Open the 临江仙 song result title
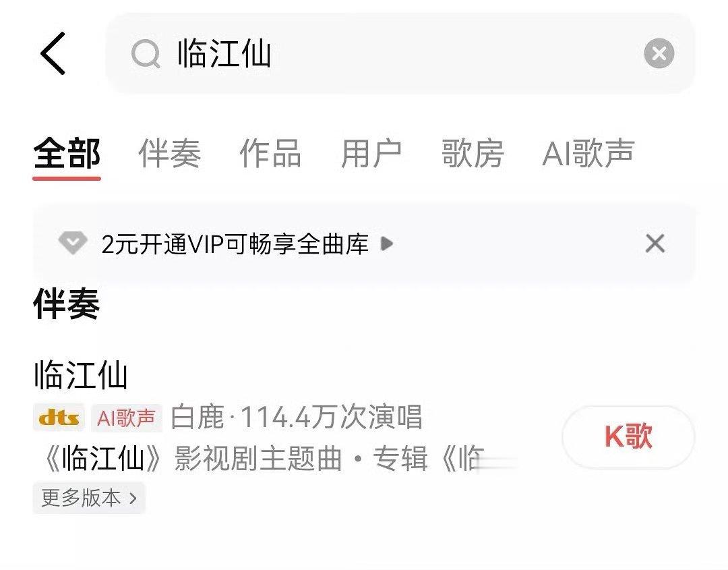Image resolution: width=728 pixels, height=570 pixels. tap(81, 374)
